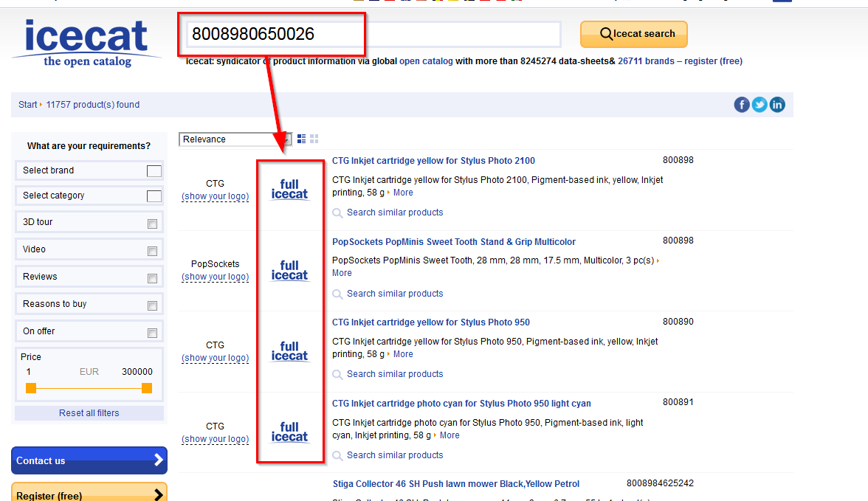Open Icecat's Twitter page icon
Viewport: 868px width, 501px height.
[x=759, y=105]
